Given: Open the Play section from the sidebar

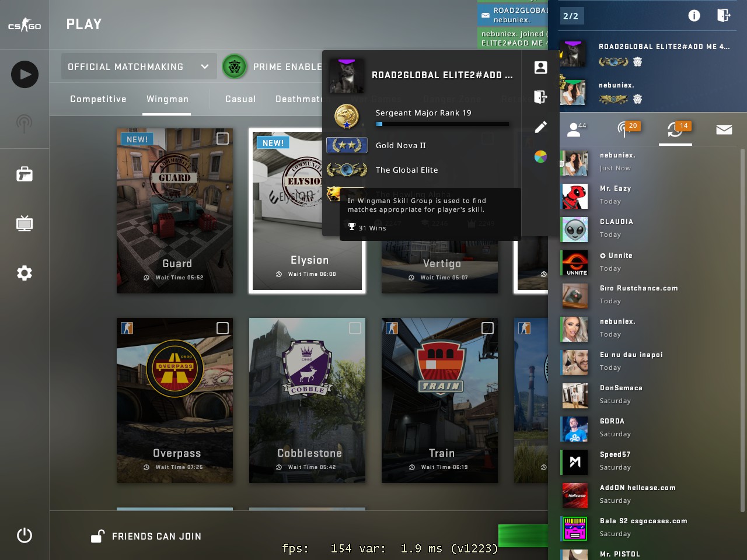Looking at the screenshot, I should (x=25, y=74).
